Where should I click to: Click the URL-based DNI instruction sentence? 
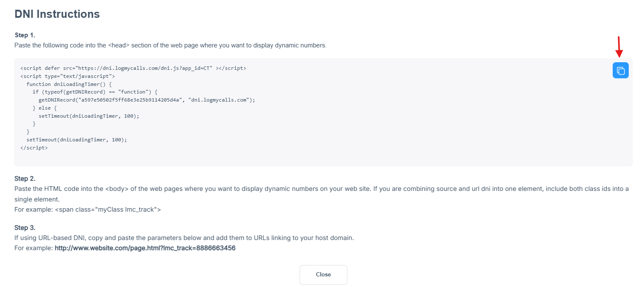click(184, 238)
